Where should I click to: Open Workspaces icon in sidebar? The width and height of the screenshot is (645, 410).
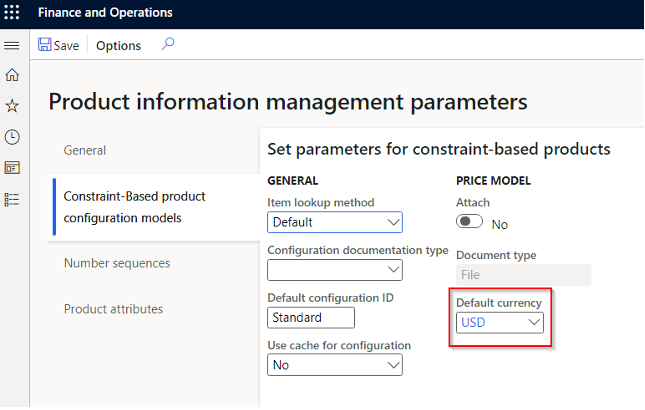click(x=12, y=168)
